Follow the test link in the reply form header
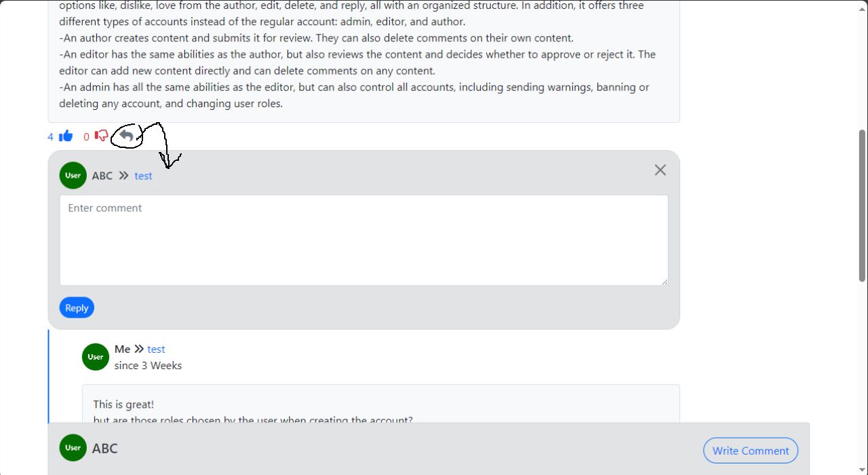Viewport: 868px width, 475px height. 143,176
